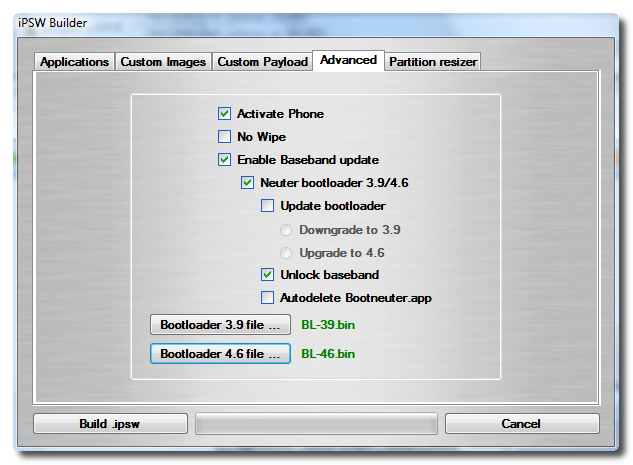Enable the No Wipe option

pos(224,137)
